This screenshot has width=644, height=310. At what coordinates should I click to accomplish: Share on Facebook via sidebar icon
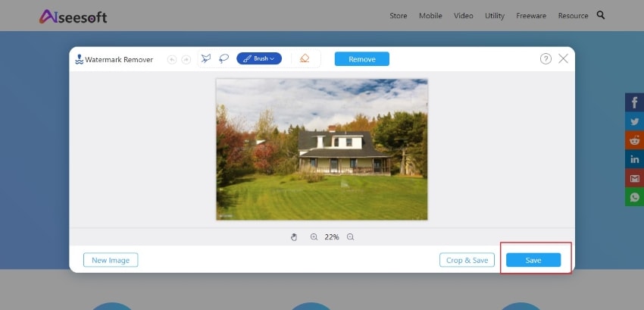point(635,102)
